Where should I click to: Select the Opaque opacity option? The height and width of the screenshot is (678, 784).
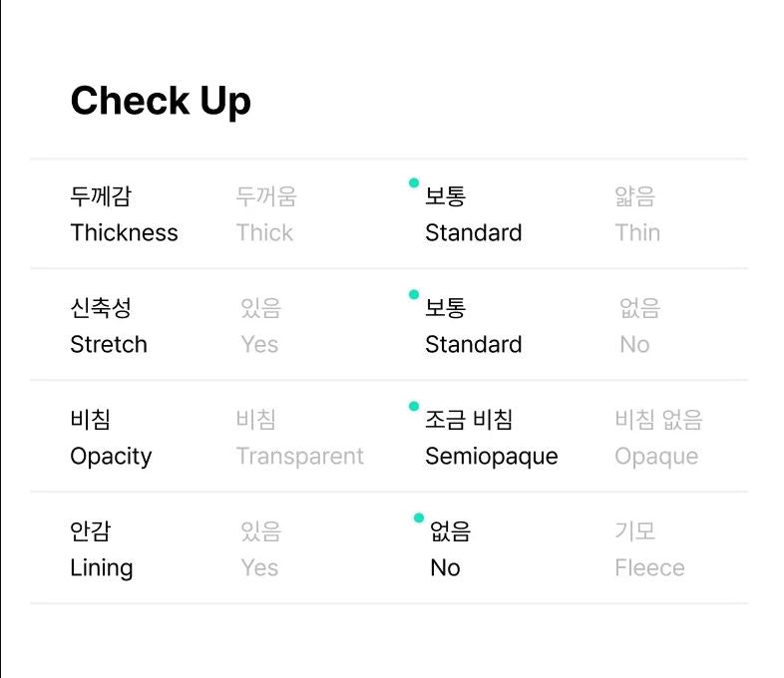[657, 438]
